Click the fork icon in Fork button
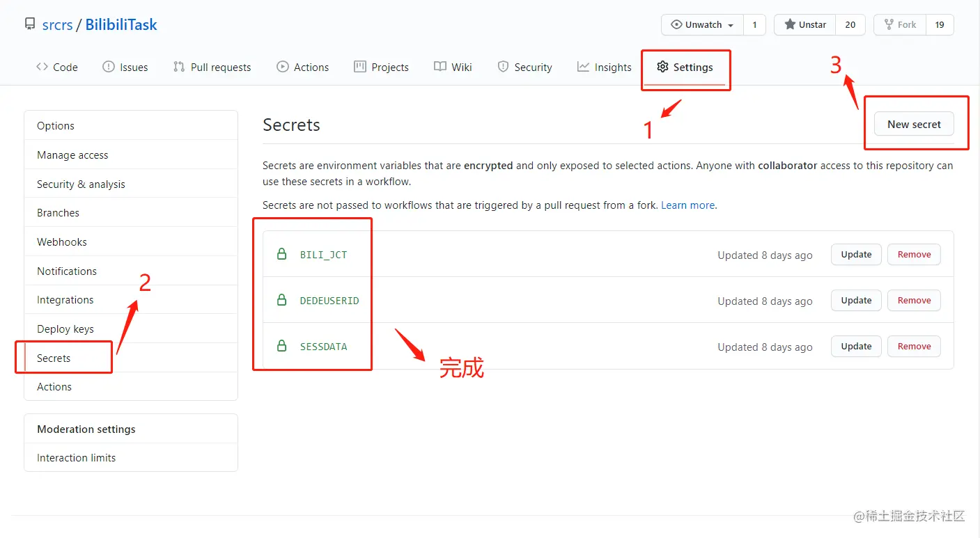 889,24
